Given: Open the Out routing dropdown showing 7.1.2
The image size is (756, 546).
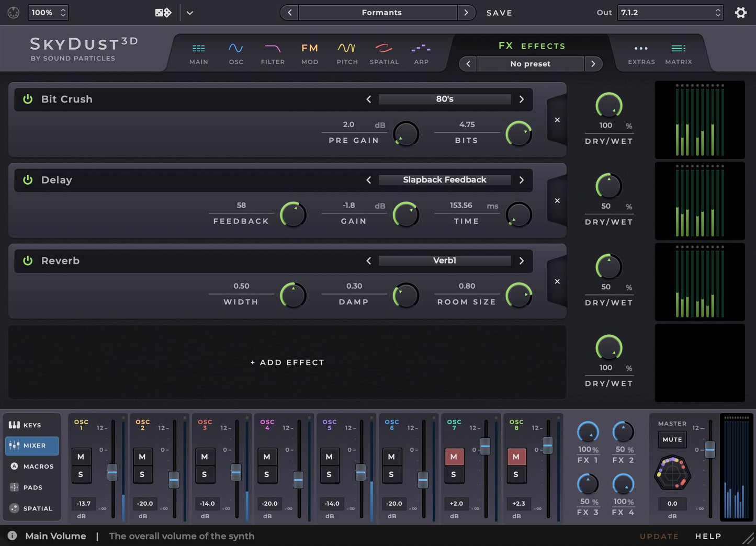Looking at the screenshot, I should click(670, 12).
